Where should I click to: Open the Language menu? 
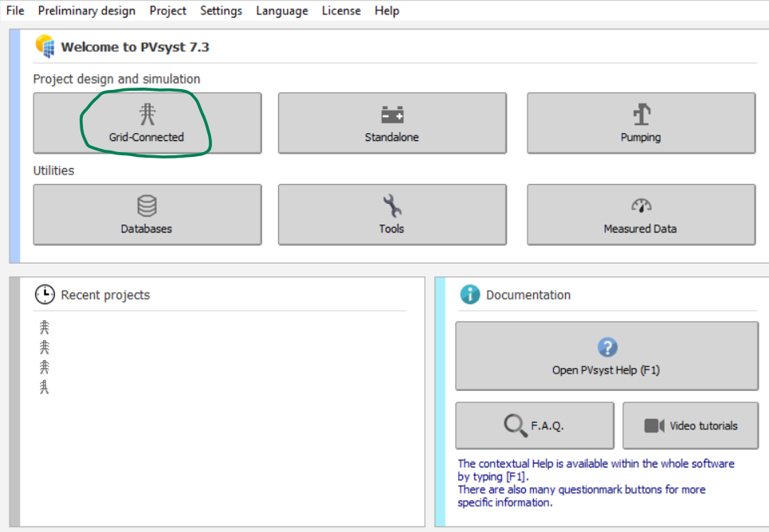click(x=282, y=10)
